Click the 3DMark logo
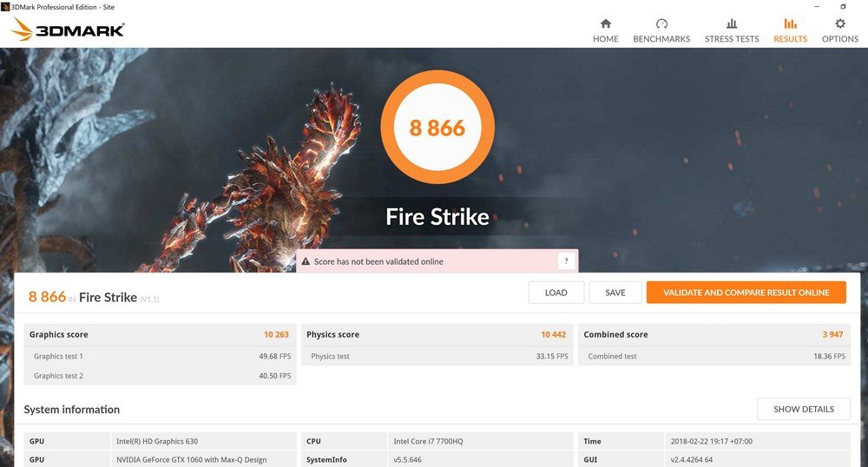This screenshot has width=868, height=467. point(68,30)
